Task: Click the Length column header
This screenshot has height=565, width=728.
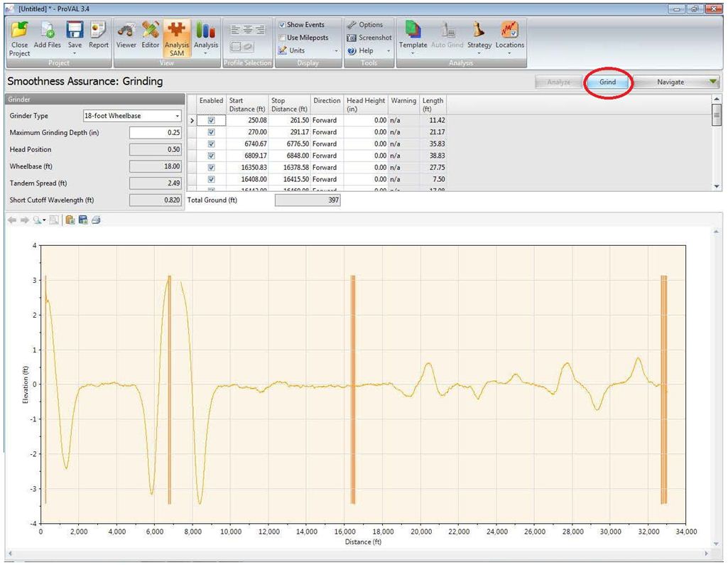Action: 433,104
